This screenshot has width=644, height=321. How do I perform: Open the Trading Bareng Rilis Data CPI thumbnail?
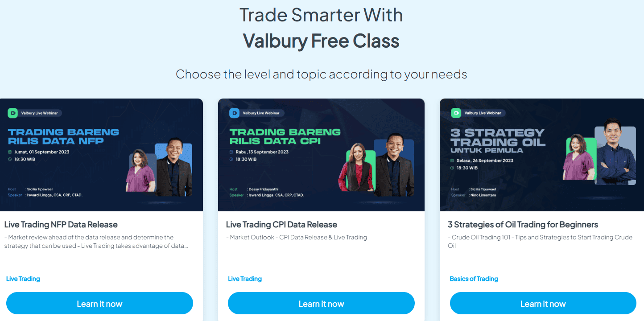point(321,155)
